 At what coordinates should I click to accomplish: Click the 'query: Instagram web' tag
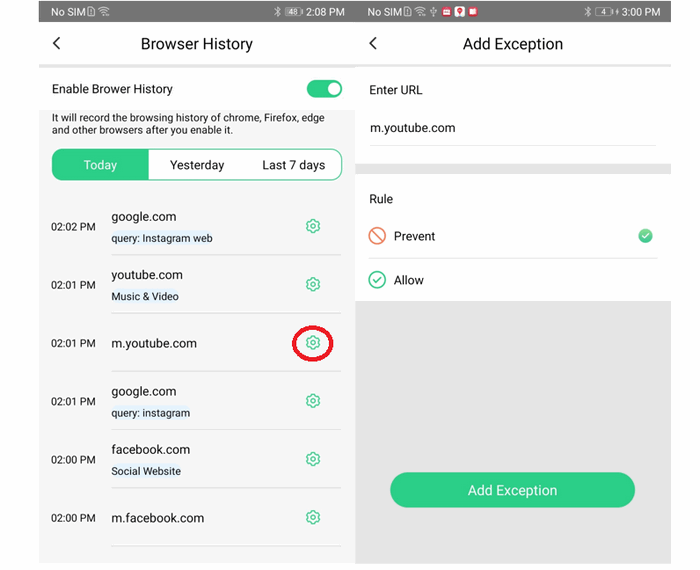coord(162,238)
